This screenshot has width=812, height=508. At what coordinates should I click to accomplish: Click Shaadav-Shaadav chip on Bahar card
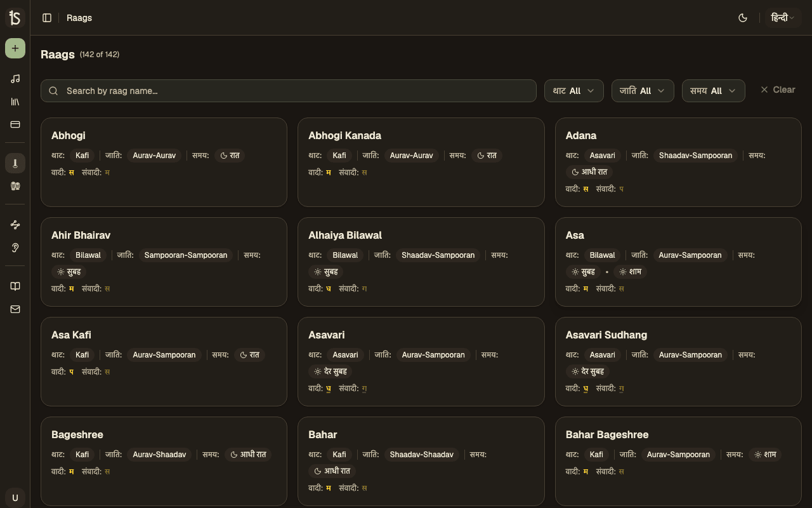click(x=422, y=455)
